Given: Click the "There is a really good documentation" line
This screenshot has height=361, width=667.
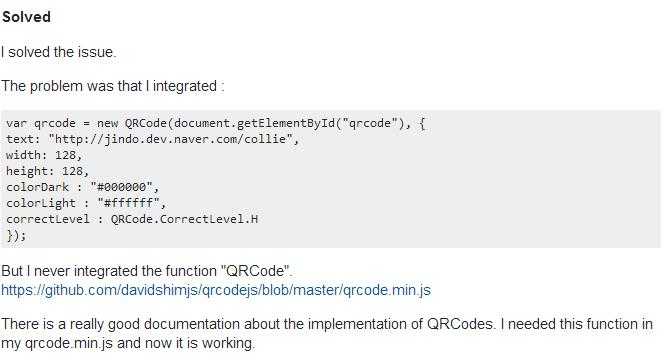Looking at the screenshot, I should pyautogui.click(x=327, y=324).
